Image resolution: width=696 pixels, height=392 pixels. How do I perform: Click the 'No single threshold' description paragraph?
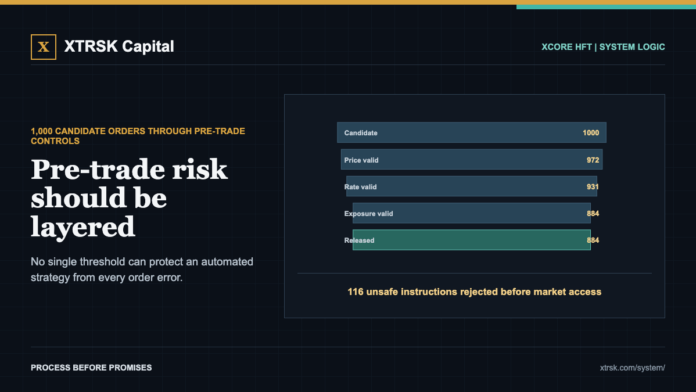[x=142, y=269]
